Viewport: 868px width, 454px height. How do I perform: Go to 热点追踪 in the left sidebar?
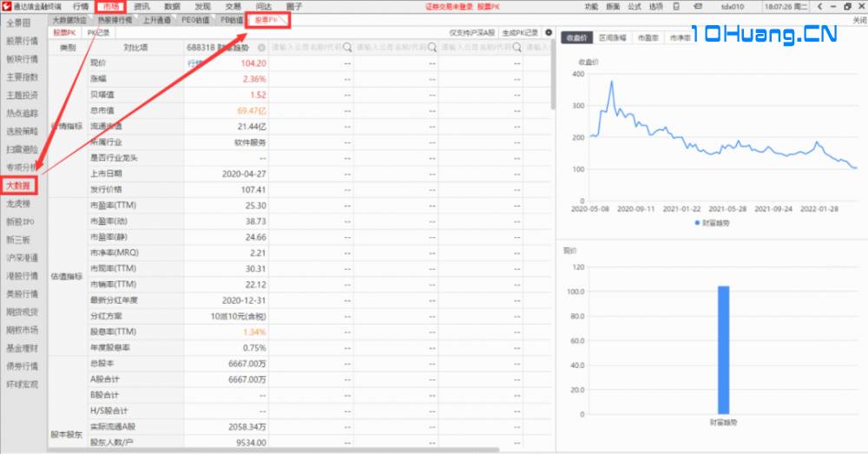pyautogui.click(x=23, y=113)
